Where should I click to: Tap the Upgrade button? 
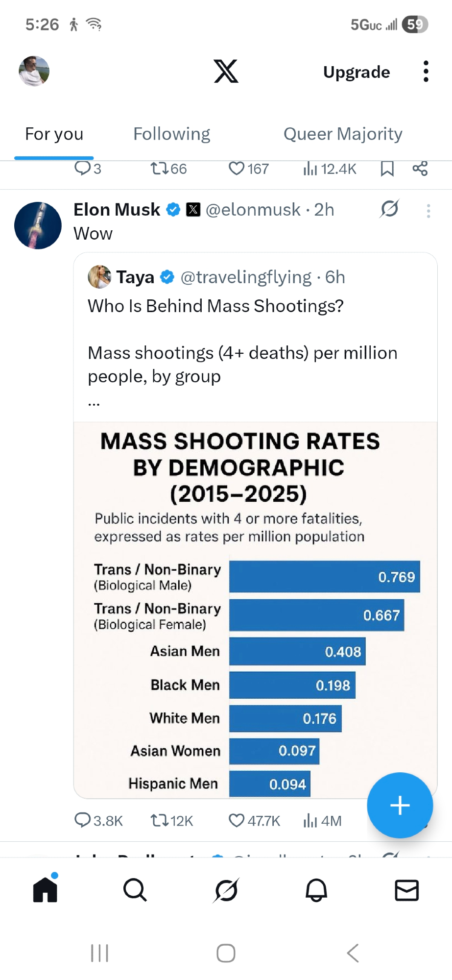click(357, 72)
